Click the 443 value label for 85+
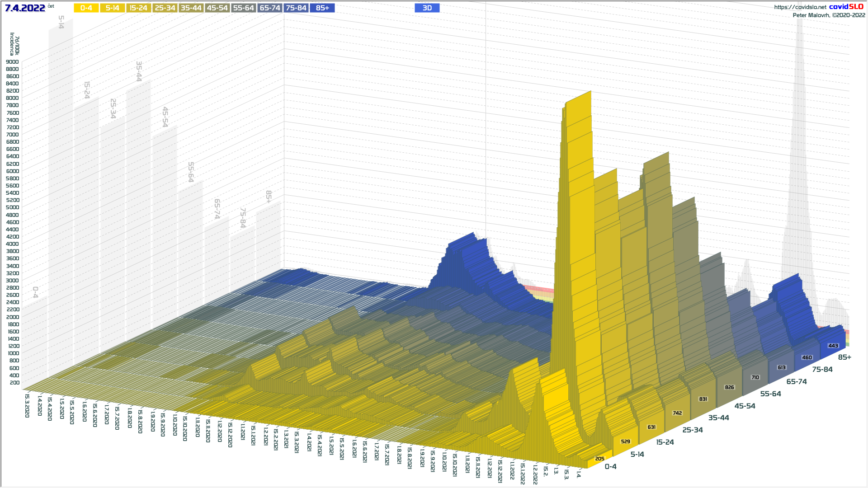This screenshot has width=868, height=488. coord(833,346)
